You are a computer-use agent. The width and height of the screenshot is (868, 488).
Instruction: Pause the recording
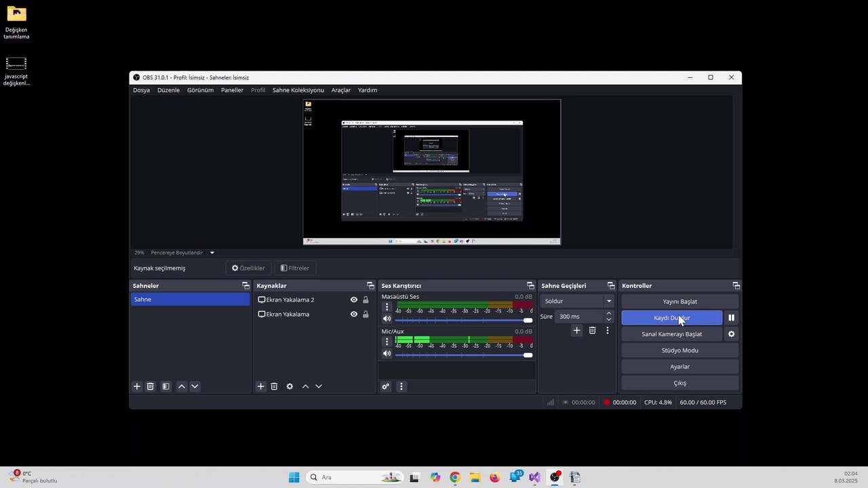coord(731,317)
